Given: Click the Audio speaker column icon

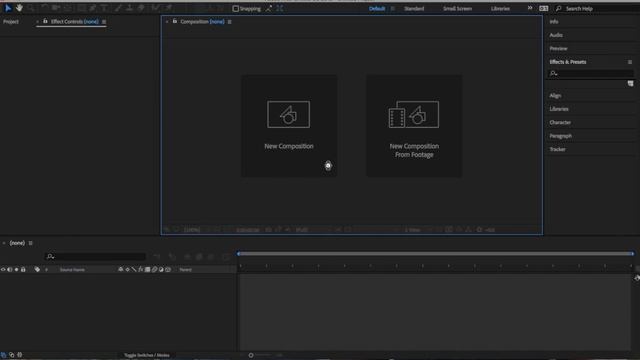Looking at the screenshot, I should coord(10,270).
